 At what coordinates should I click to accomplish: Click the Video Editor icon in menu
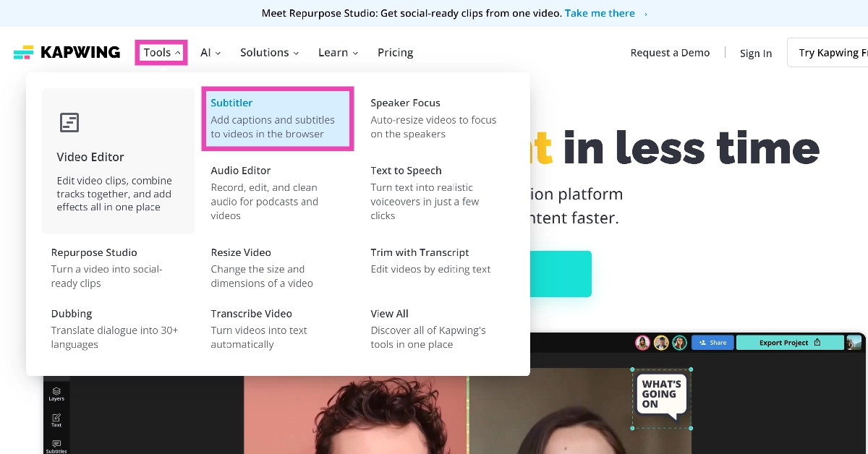69,123
